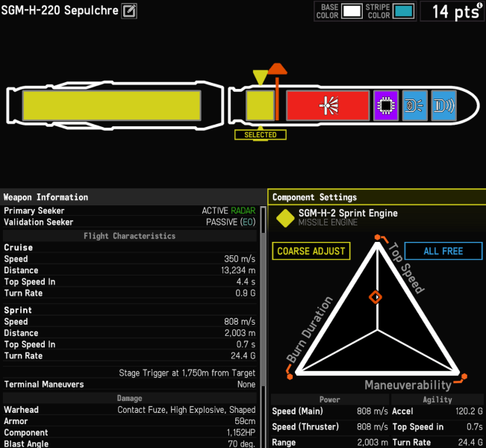This screenshot has width=486, height=448.
Task: Click the SGM-H-220 Sepulchre missile name
Action: pos(60,10)
